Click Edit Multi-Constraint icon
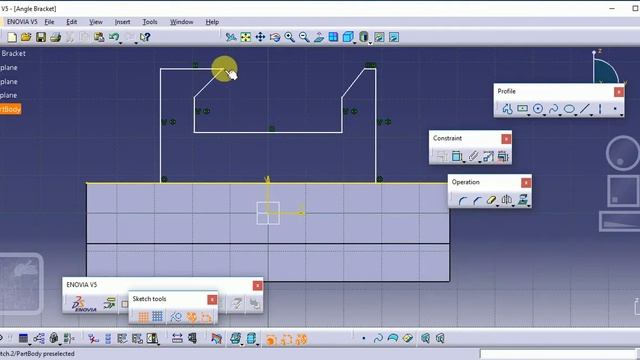This screenshot has width=640, height=360. [503, 156]
